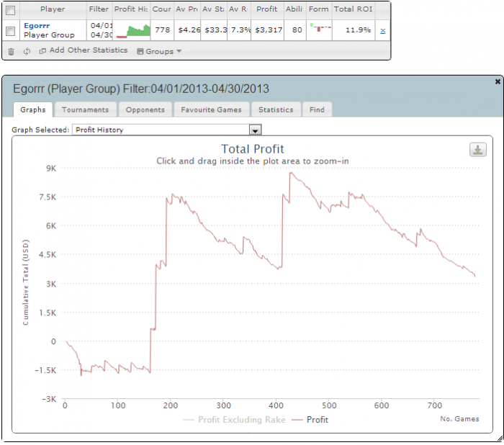Sort by the Form column header
The width and height of the screenshot is (504, 445).
[x=319, y=9]
